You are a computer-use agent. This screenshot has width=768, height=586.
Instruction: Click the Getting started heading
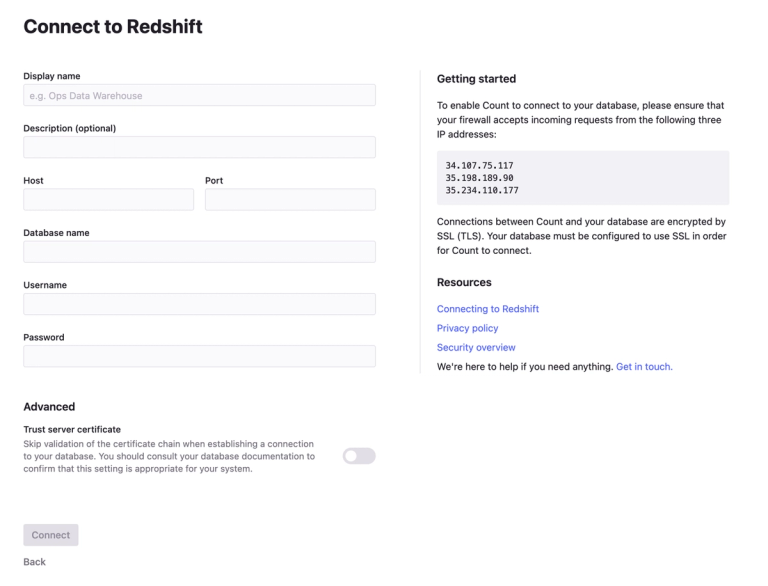(476, 79)
